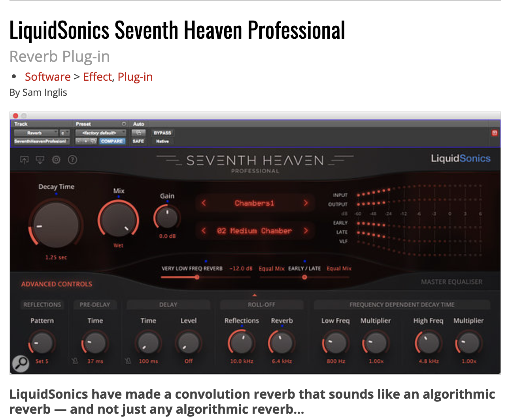Click the upload preset icon

pos(25,160)
